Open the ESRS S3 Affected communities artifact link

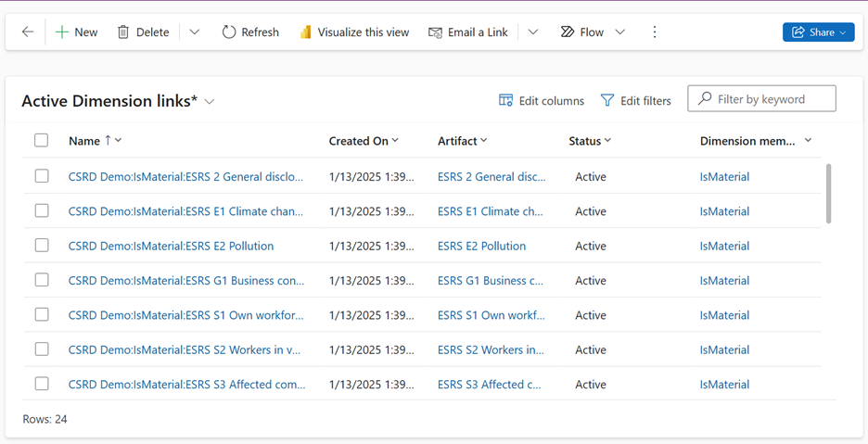[490, 384]
